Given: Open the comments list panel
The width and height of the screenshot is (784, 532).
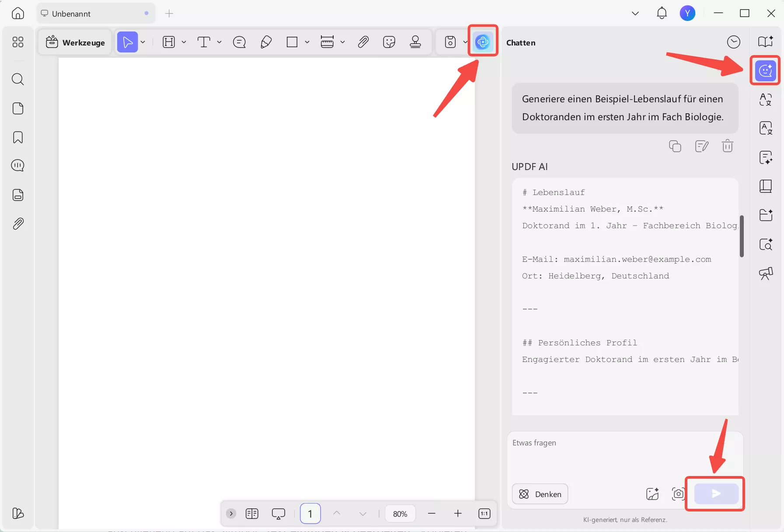Looking at the screenshot, I should [18, 166].
